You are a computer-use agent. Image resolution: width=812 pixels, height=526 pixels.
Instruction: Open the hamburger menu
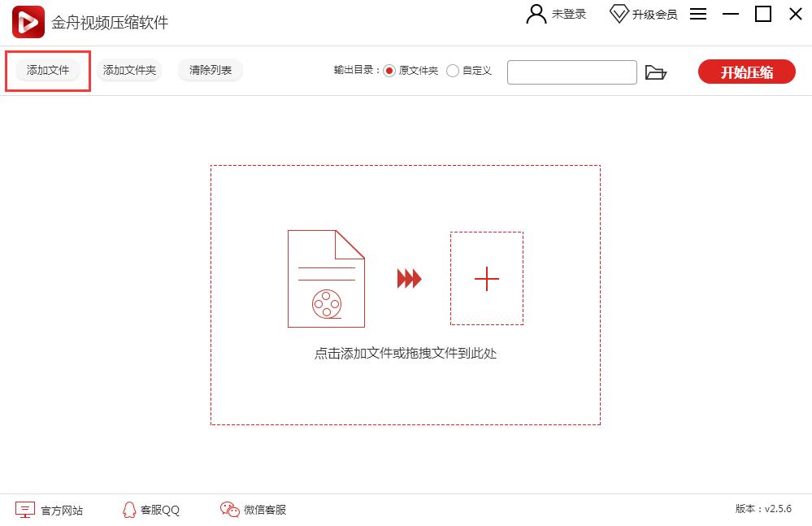coord(697,14)
